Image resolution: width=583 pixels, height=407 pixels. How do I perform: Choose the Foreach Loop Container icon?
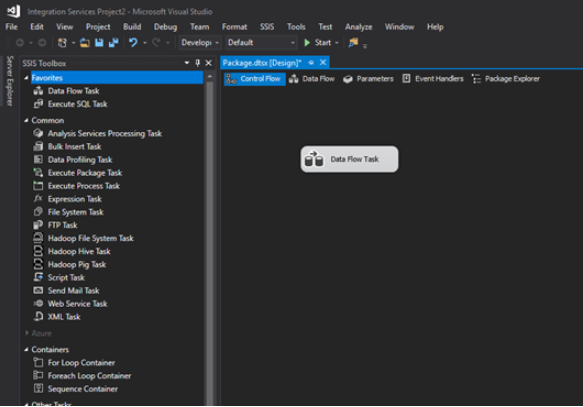click(x=38, y=375)
